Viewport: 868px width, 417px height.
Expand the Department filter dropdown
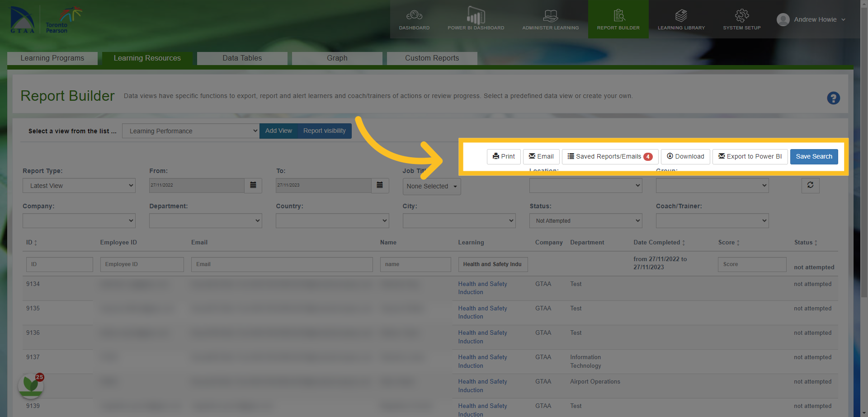(x=206, y=221)
